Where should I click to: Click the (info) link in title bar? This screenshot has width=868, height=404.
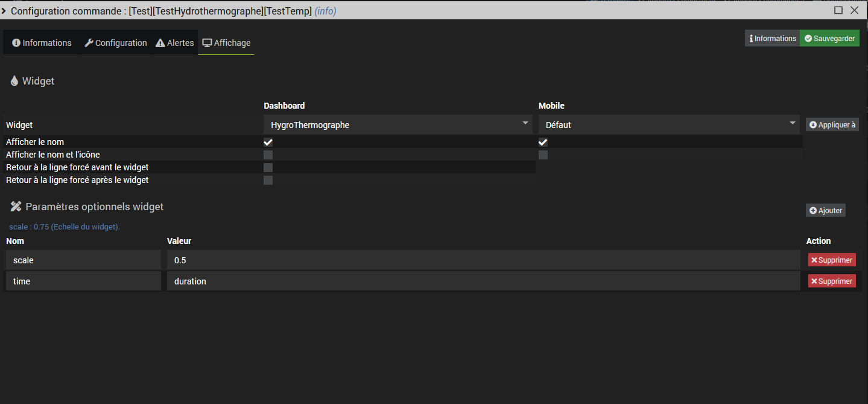(x=325, y=11)
